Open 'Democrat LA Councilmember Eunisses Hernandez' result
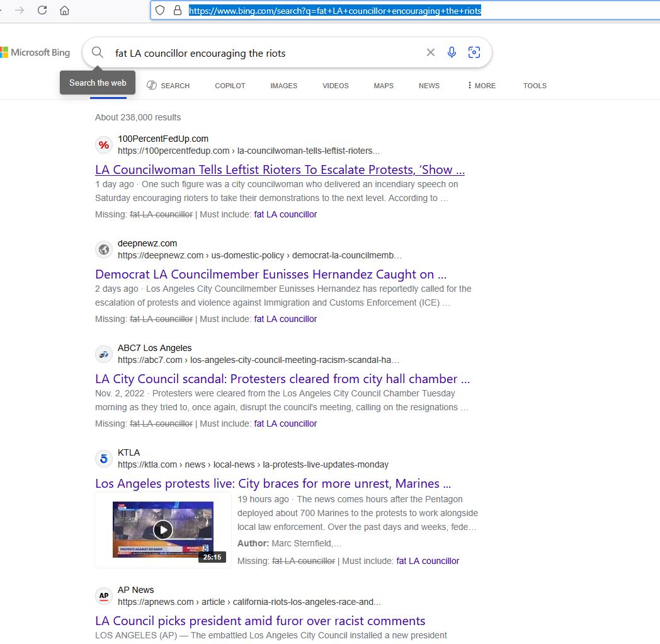The image size is (660, 644). pyautogui.click(x=271, y=274)
